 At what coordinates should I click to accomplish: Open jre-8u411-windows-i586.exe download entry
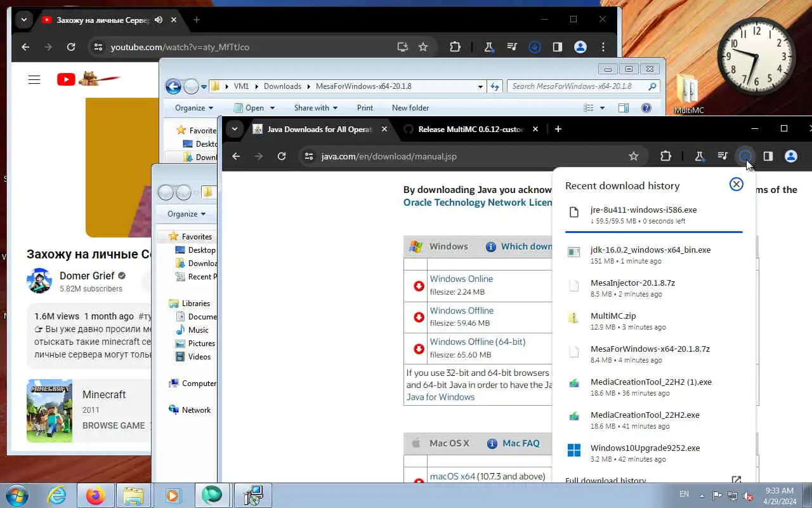point(654,215)
